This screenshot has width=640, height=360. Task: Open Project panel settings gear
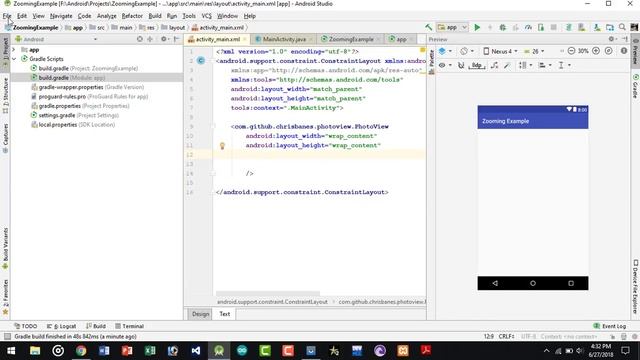click(164, 39)
